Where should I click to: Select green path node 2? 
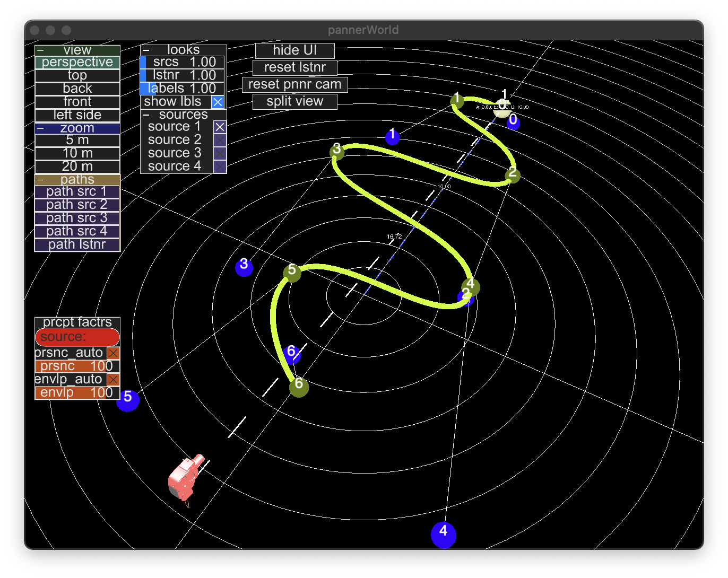513,174
